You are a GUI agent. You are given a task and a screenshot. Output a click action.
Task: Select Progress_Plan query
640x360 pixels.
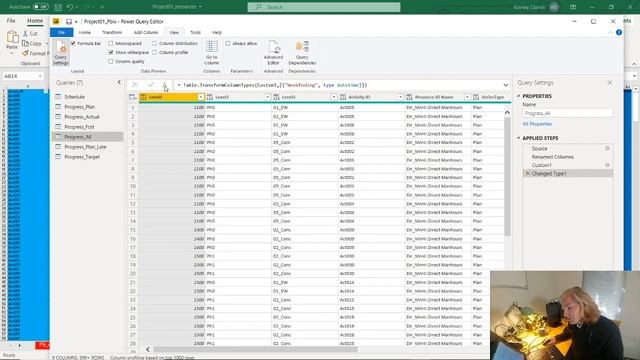(x=88, y=107)
